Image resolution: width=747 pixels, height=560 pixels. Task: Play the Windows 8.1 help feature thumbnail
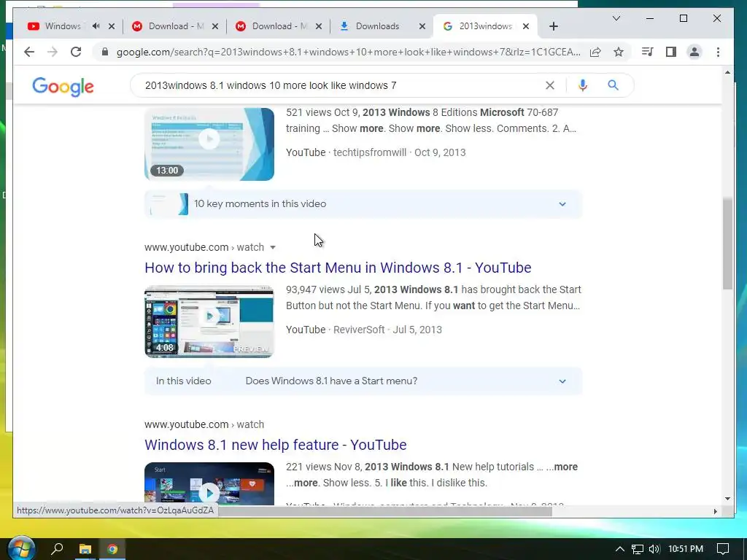tap(209, 484)
